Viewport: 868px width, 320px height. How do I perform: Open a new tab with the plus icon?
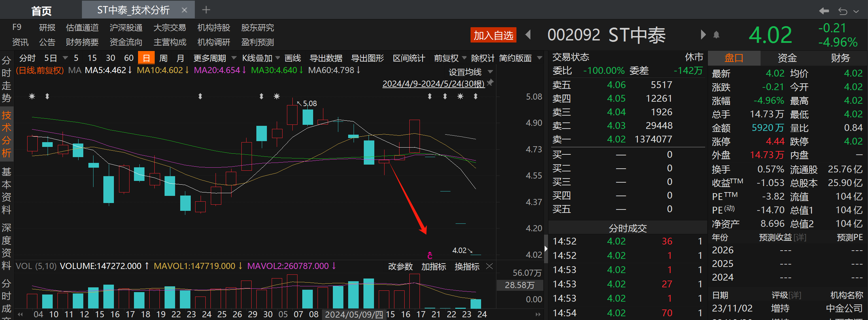pyautogui.click(x=206, y=10)
